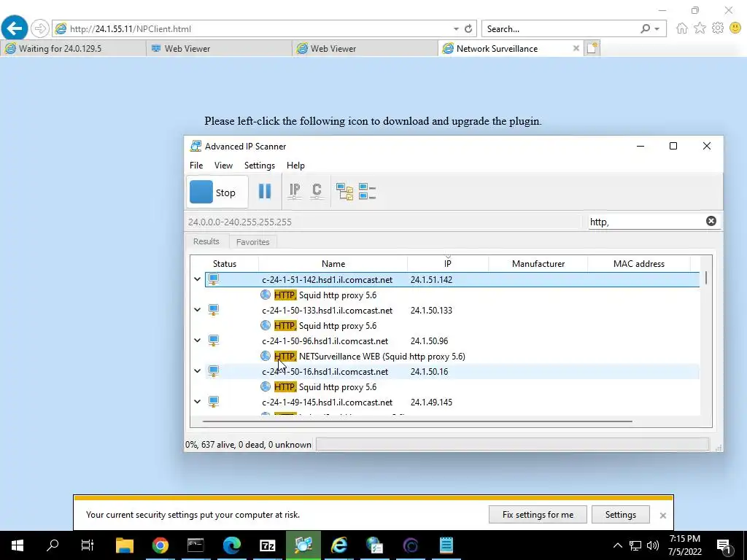Select c-24-1-50-96.hsd1.il.comcast.net host name
747x560 pixels.
[325, 341]
